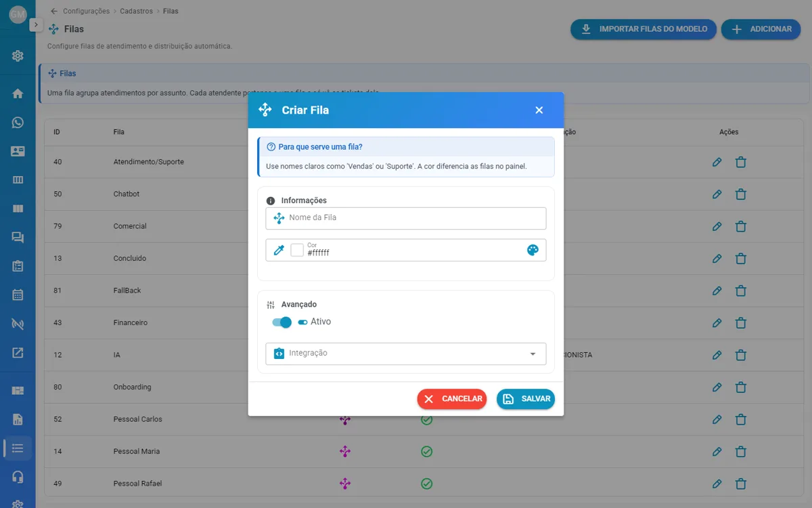The image size is (812, 508).
Task: Go back using the breadcrumb arrow
Action: click(x=54, y=11)
